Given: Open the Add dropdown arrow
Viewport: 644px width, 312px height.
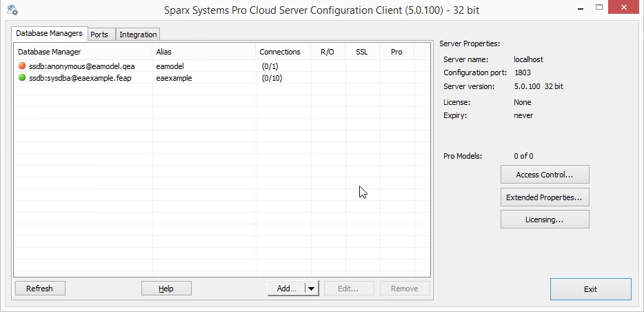Looking at the screenshot, I should pos(312,289).
